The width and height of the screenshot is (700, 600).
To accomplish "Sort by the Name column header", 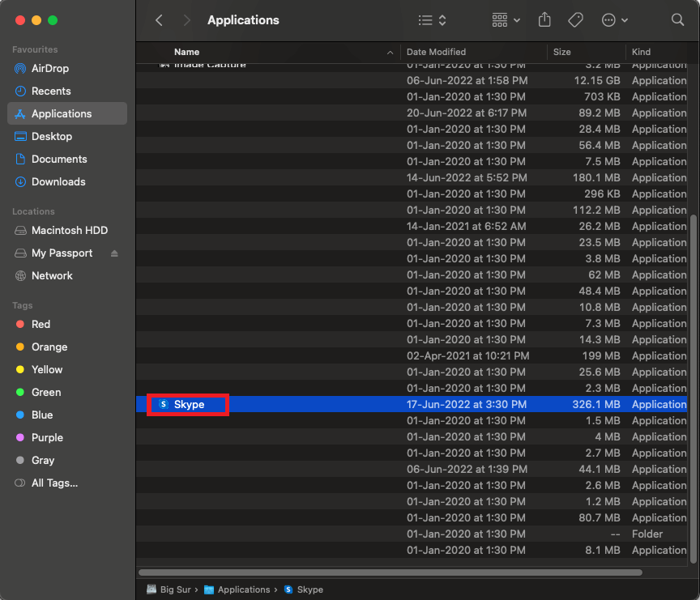I will tap(187, 52).
